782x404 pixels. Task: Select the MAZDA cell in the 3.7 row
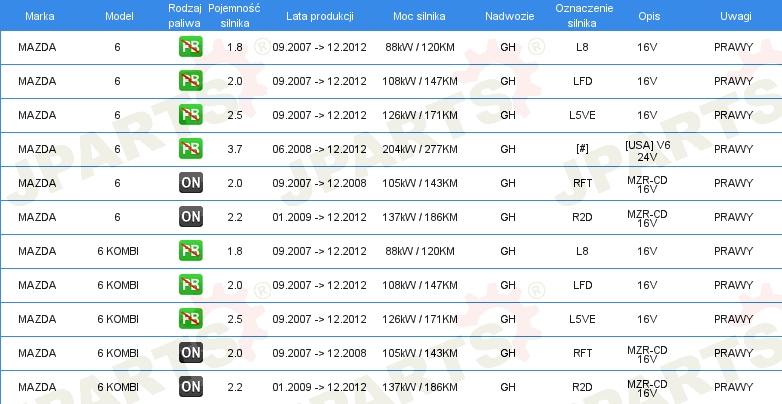click(x=37, y=149)
